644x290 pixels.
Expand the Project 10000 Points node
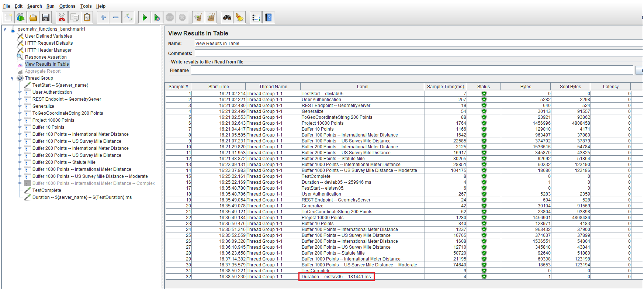20,120
